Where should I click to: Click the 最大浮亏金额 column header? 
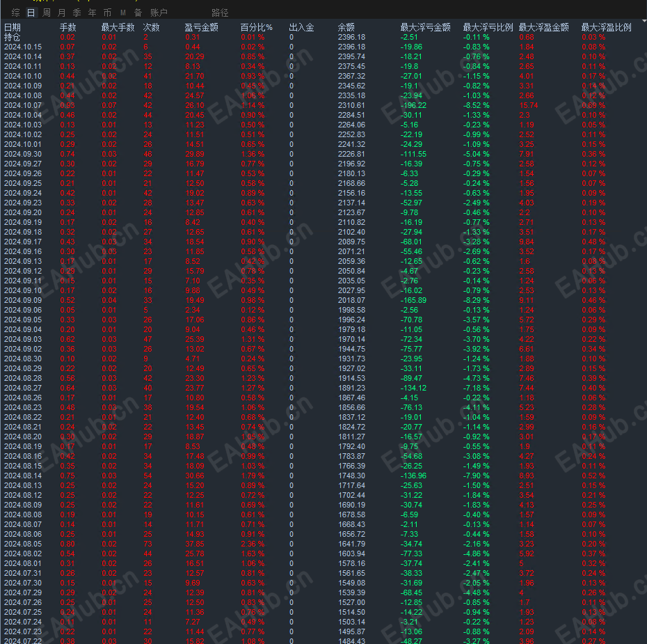(425, 27)
